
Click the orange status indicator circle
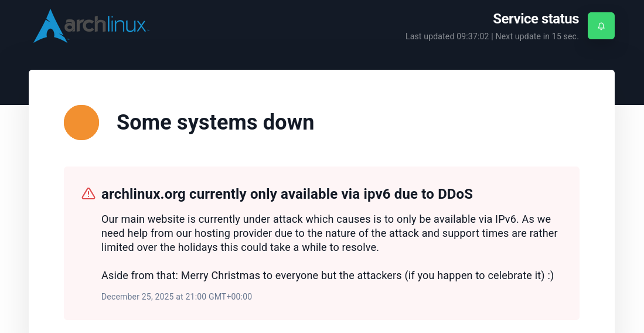pos(81,123)
